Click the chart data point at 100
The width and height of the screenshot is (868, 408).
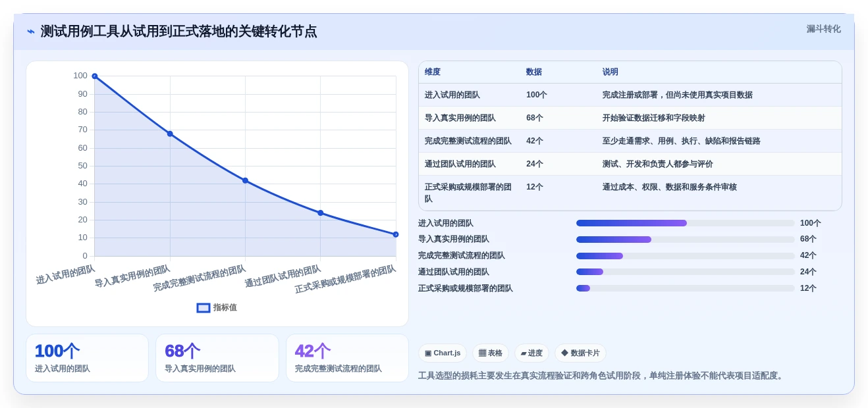[x=95, y=76]
